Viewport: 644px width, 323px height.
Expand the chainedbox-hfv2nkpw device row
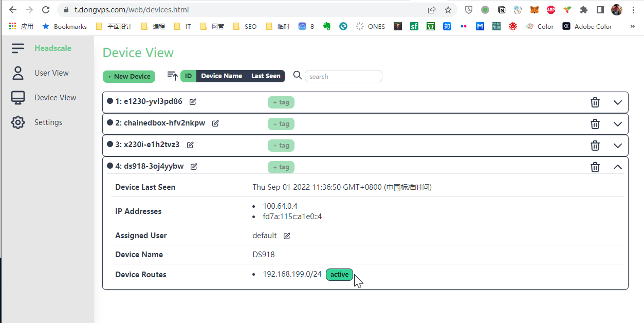[x=618, y=124]
